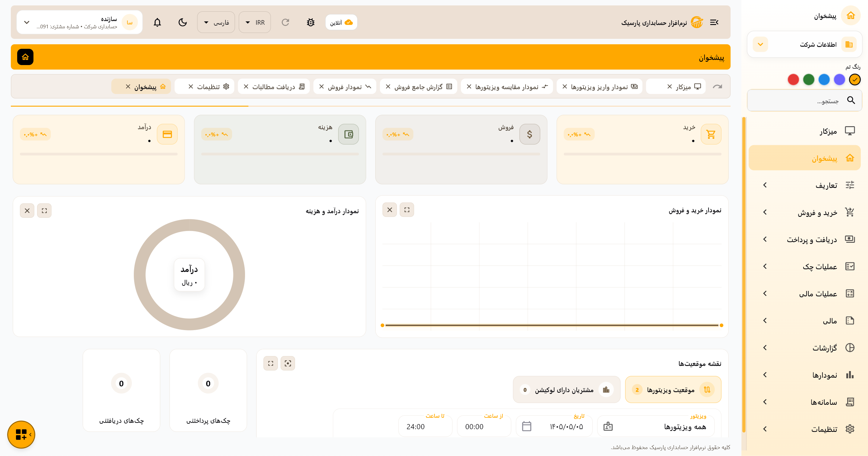Click the map focus center icon
868x456 pixels.
[x=288, y=363]
